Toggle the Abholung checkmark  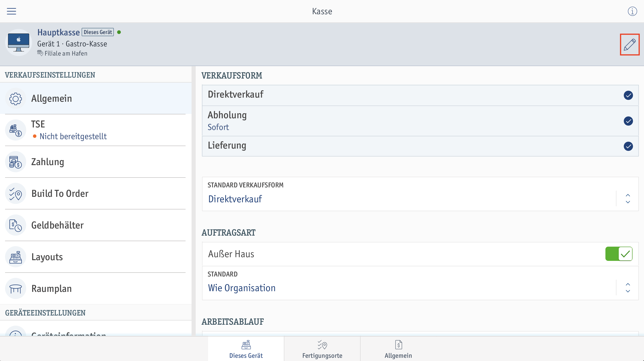628,121
